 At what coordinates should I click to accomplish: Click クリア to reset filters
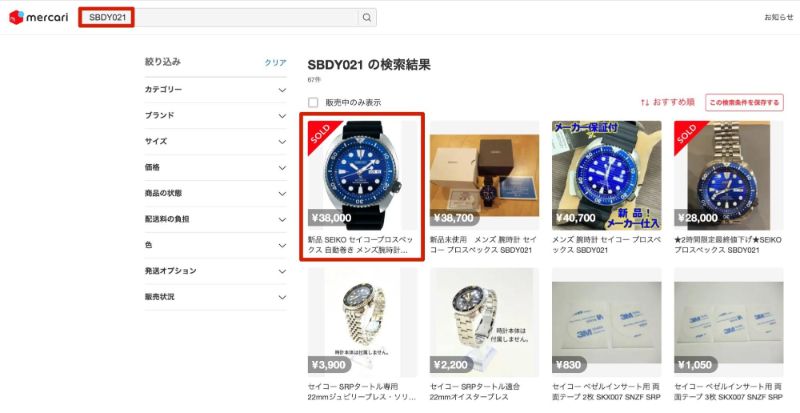click(275, 62)
